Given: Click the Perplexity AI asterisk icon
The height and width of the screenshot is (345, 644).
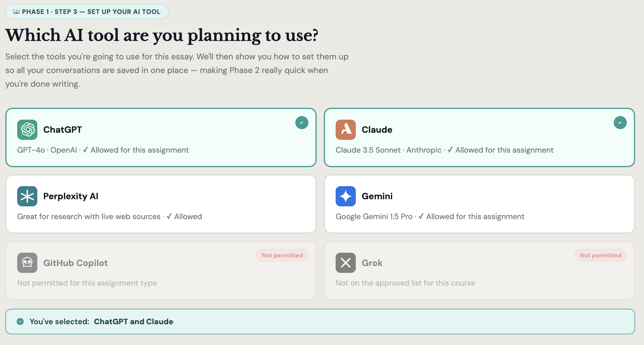Looking at the screenshot, I should pos(27,196).
